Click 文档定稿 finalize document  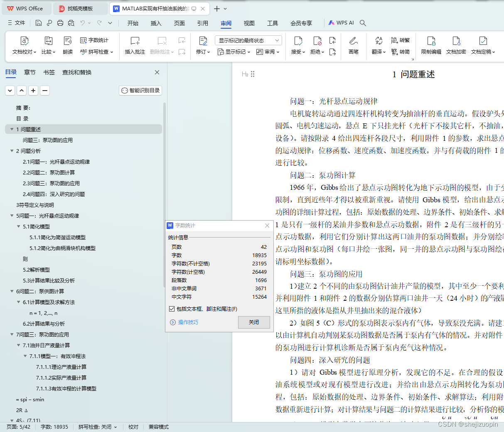tap(483, 46)
